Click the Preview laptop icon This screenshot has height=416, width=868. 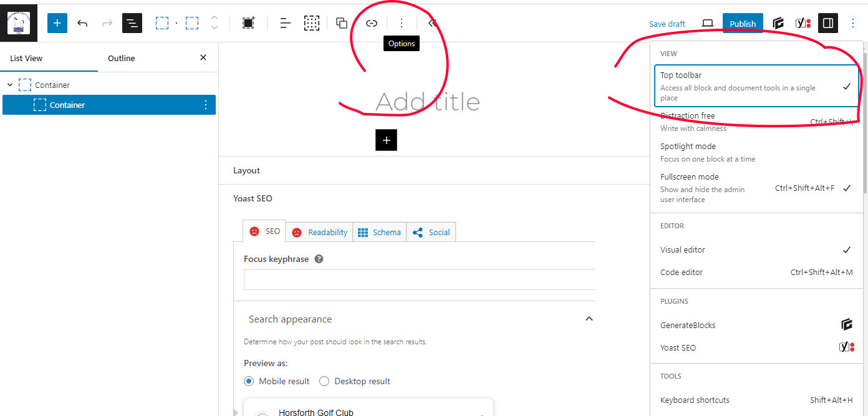(x=708, y=23)
